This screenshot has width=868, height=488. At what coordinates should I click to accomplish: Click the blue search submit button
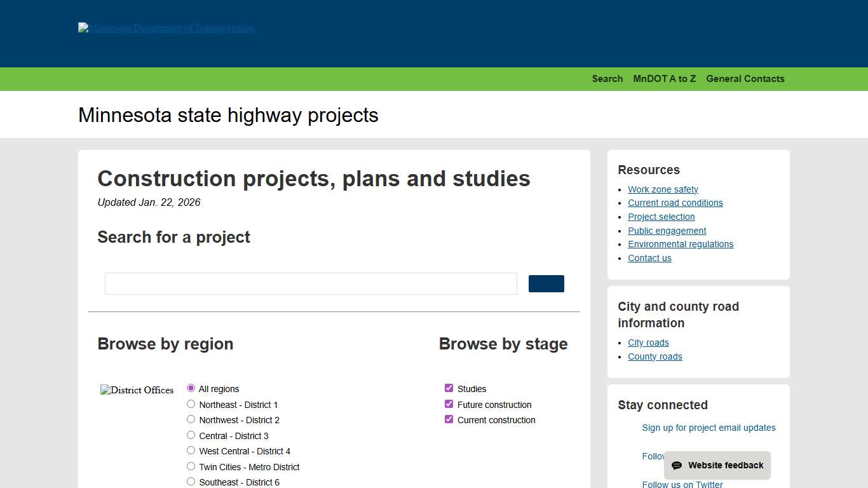[x=546, y=283]
